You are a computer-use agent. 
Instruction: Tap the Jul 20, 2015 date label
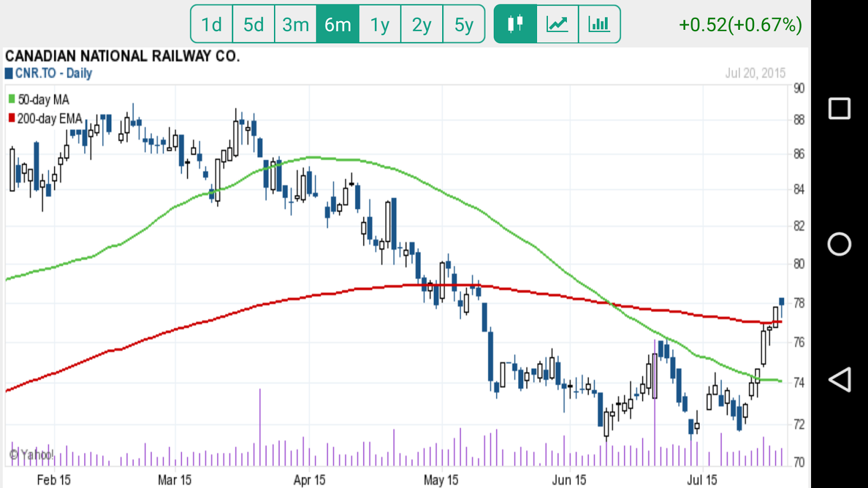pos(755,73)
